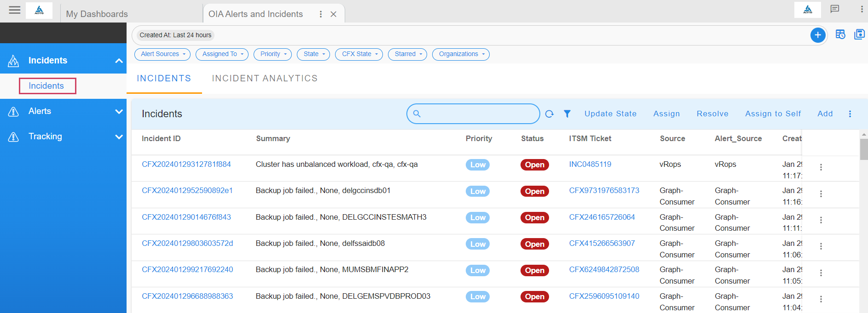The image size is (868, 313).
Task: Open the scheduled dashboard icon at top right
Action: (x=840, y=34)
